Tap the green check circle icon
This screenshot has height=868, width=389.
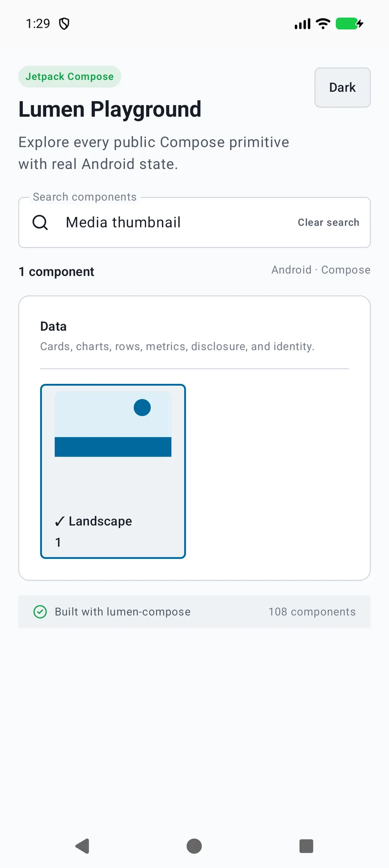pos(40,612)
